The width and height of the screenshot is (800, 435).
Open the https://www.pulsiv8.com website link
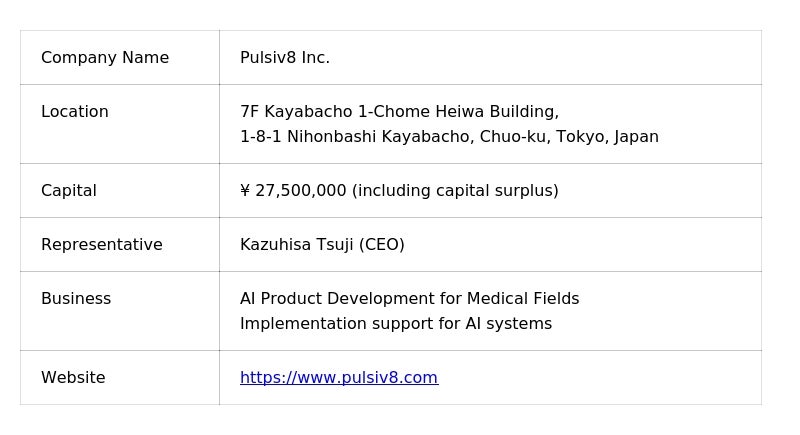tap(338, 377)
